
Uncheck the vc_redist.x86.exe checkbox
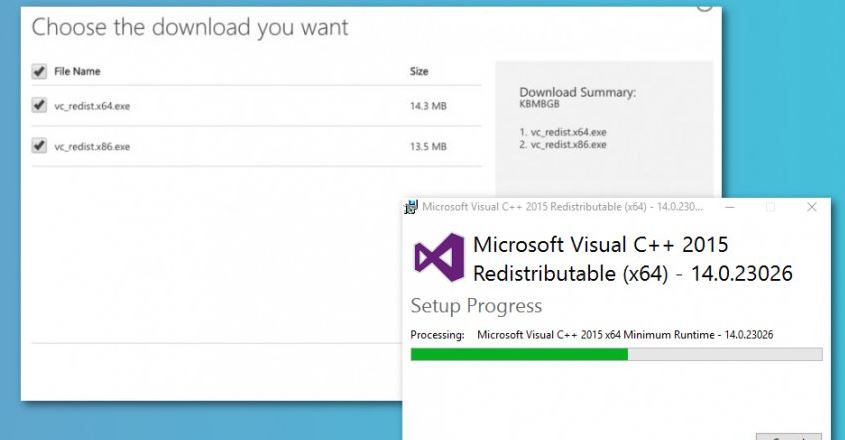tap(39, 146)
